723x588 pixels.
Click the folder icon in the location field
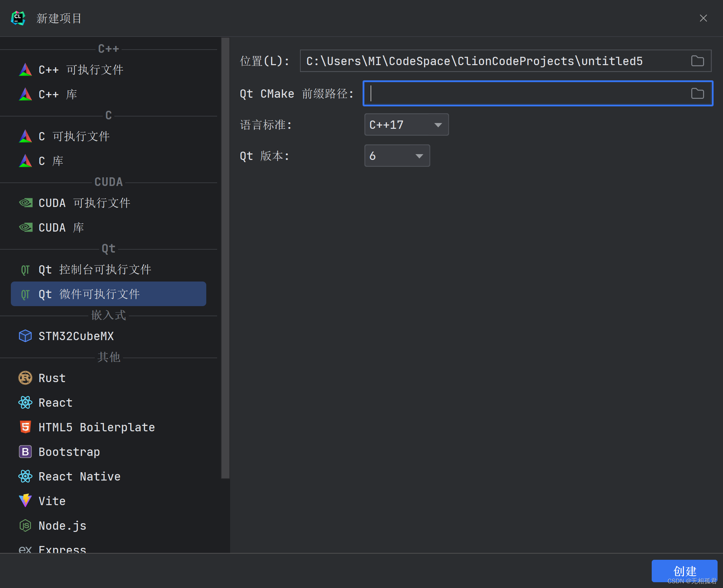tap(697, 61)
